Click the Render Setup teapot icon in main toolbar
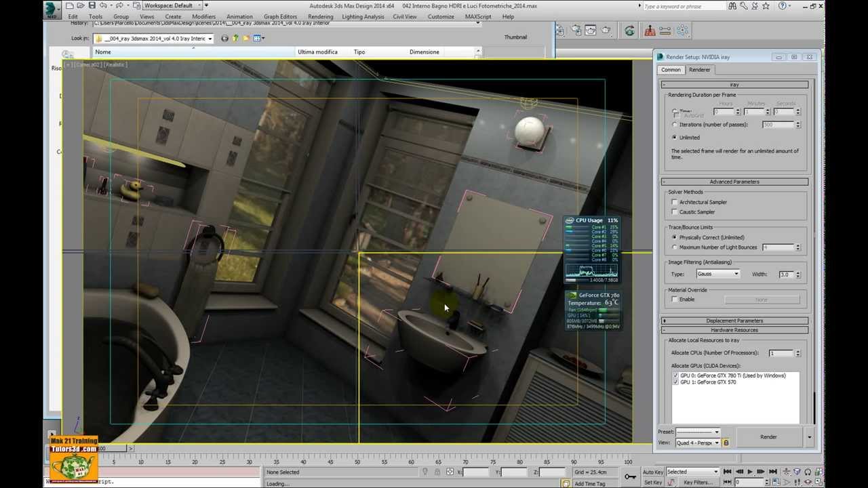Viewport: 868px width, 488px height. [575, 30]
